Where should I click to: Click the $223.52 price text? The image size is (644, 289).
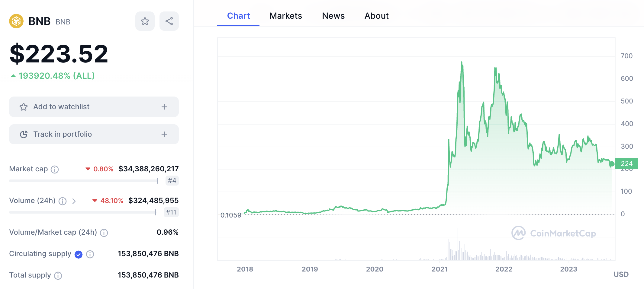[59, 54]
